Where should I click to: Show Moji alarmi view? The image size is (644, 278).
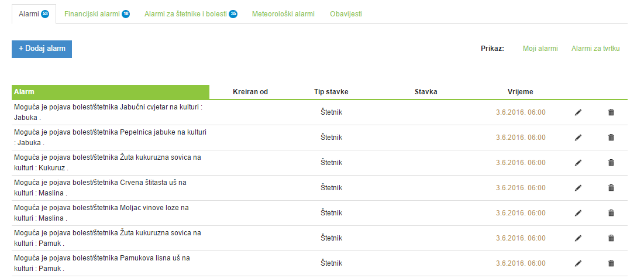[x=540, y=49]
